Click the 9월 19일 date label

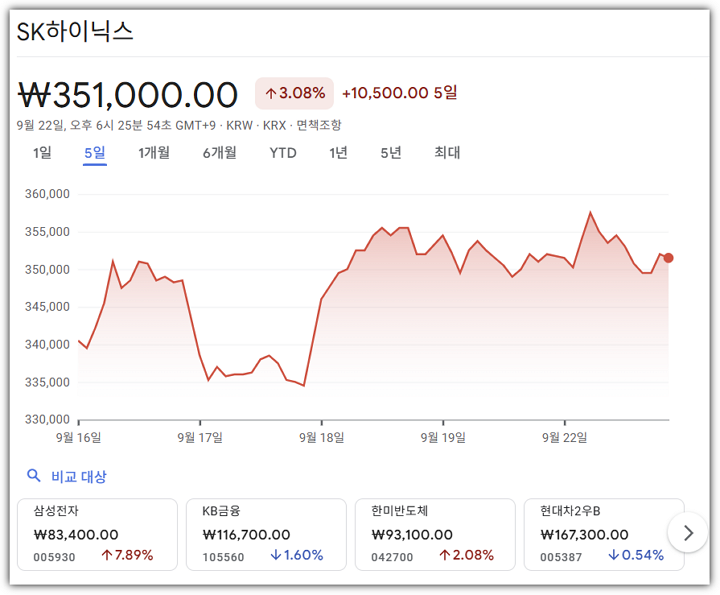pyautogui.click(x=443, y=438)
